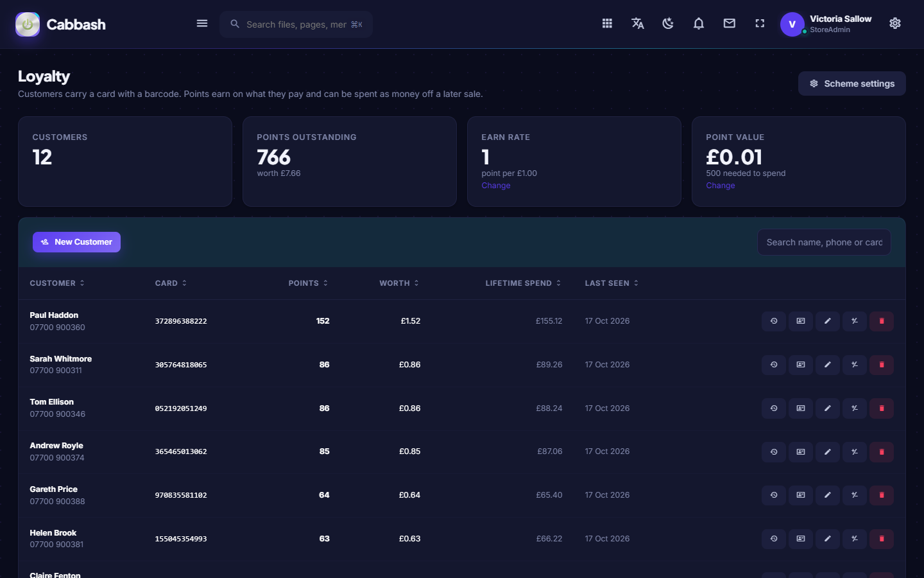
Task: Click the New Customer button
Action: click(76, 242)
